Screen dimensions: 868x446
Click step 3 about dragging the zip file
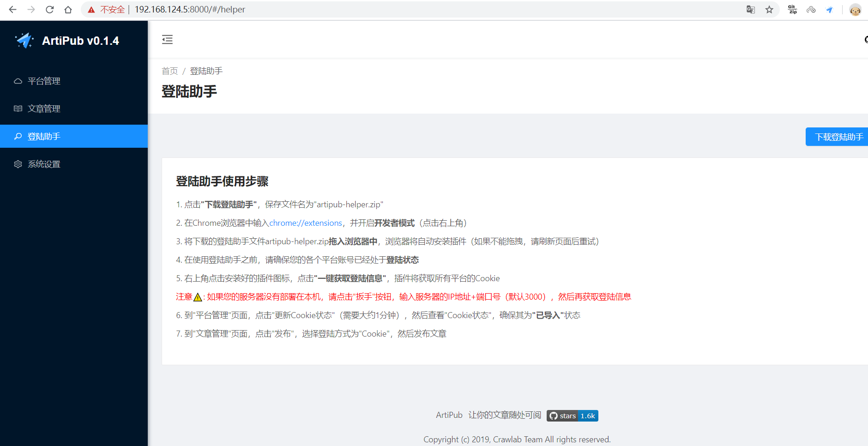click(x=387, y=241)
